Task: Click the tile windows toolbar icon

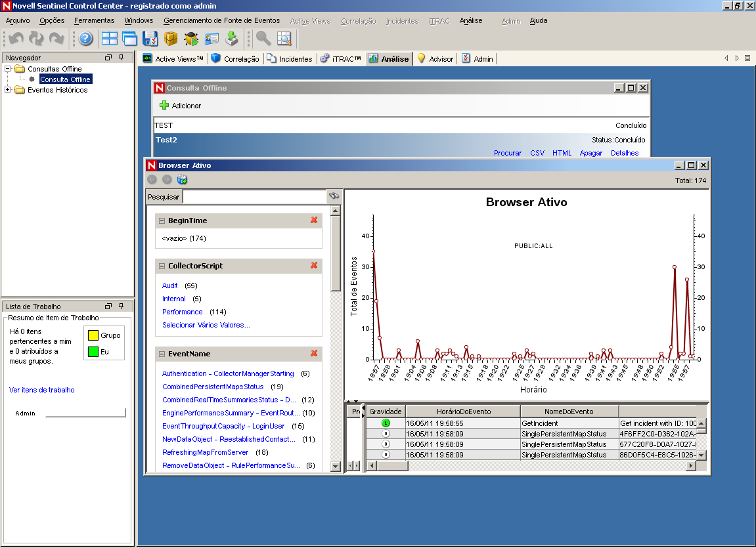Action: coord(109,39)
